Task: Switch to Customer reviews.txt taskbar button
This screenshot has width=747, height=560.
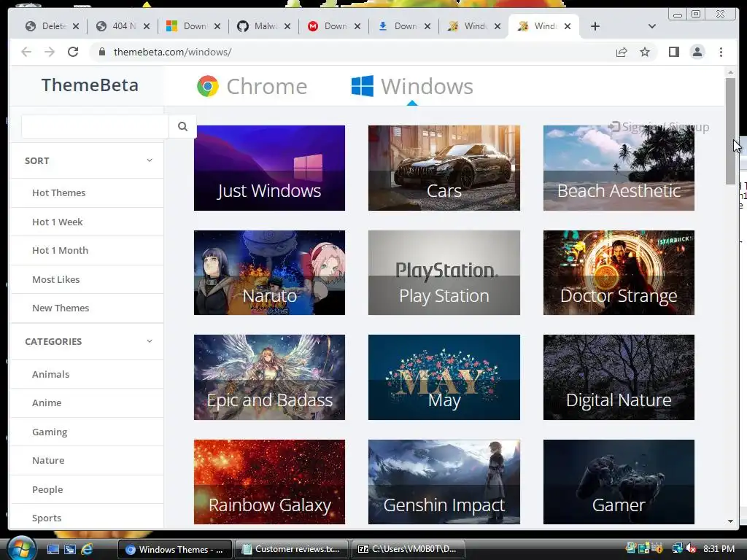Action: pos(291,549)
